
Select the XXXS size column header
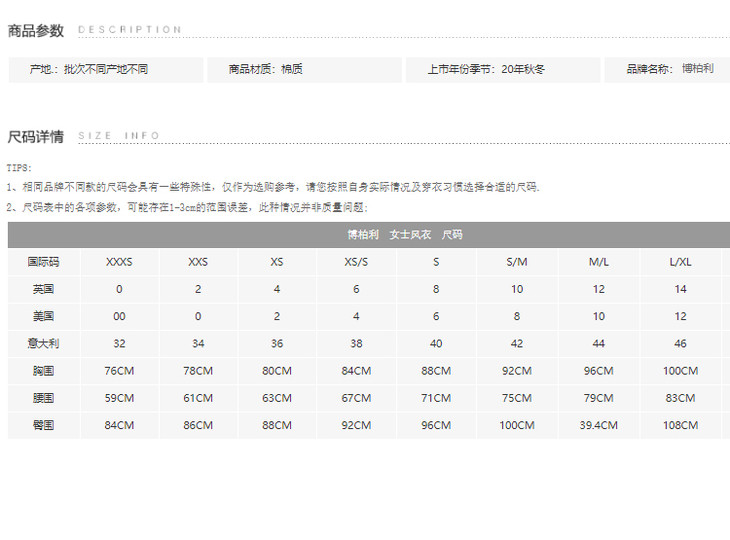pyautogui.click(x=119, y=262)
